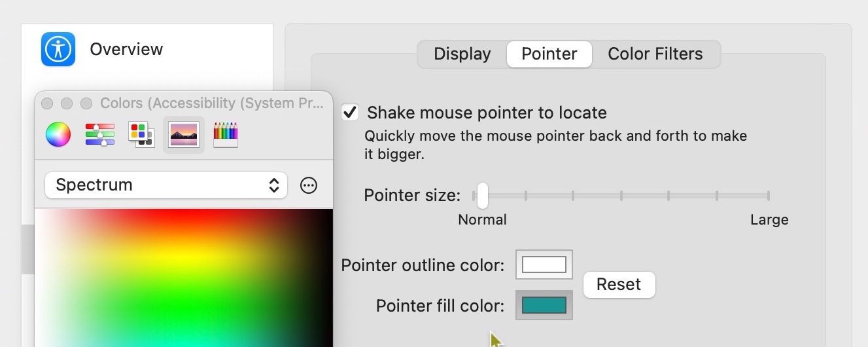Toggle Shake mouse pointer to locate
Screen dimensions: 868x347
point(351,112)
